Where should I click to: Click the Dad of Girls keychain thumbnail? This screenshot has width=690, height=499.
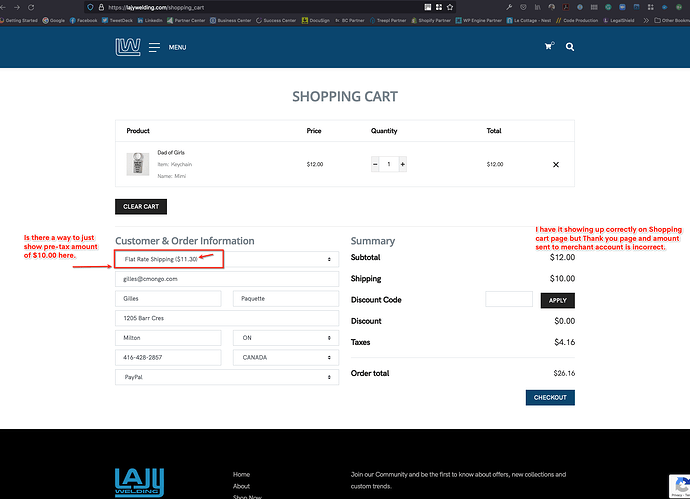tap(138, 164)
